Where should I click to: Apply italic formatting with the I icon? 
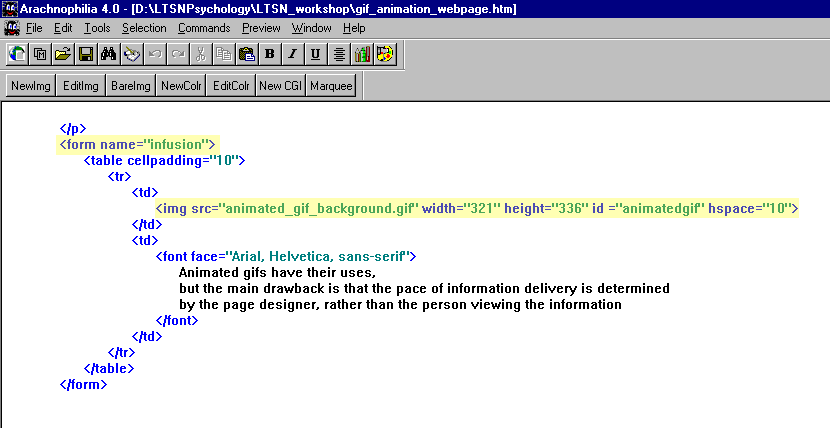coord(292,54)
